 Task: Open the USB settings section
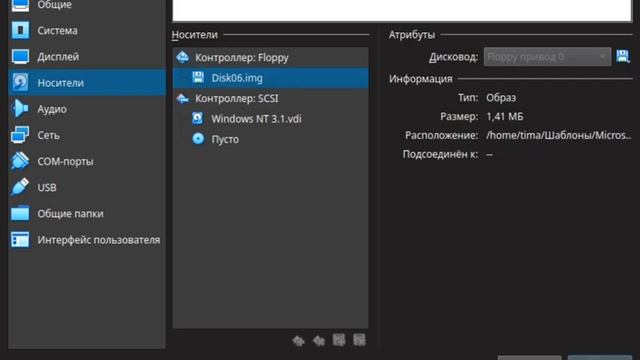coord(87,187)
